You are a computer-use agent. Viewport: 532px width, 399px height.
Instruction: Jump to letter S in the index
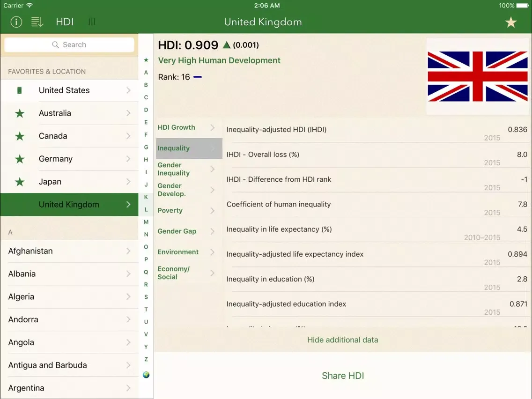click(x=146, y=297)
